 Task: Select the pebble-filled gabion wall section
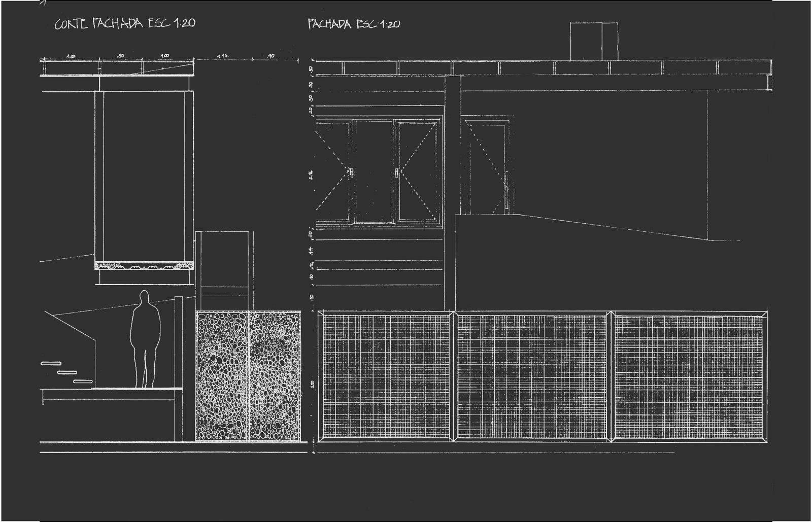click(x=248, y=376)
